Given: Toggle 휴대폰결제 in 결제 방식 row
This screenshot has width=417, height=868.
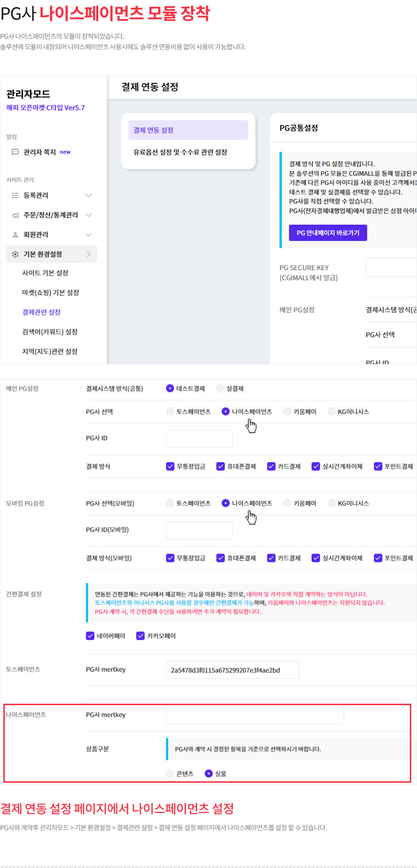Looking at the screenshot, I should click(220, 467).
